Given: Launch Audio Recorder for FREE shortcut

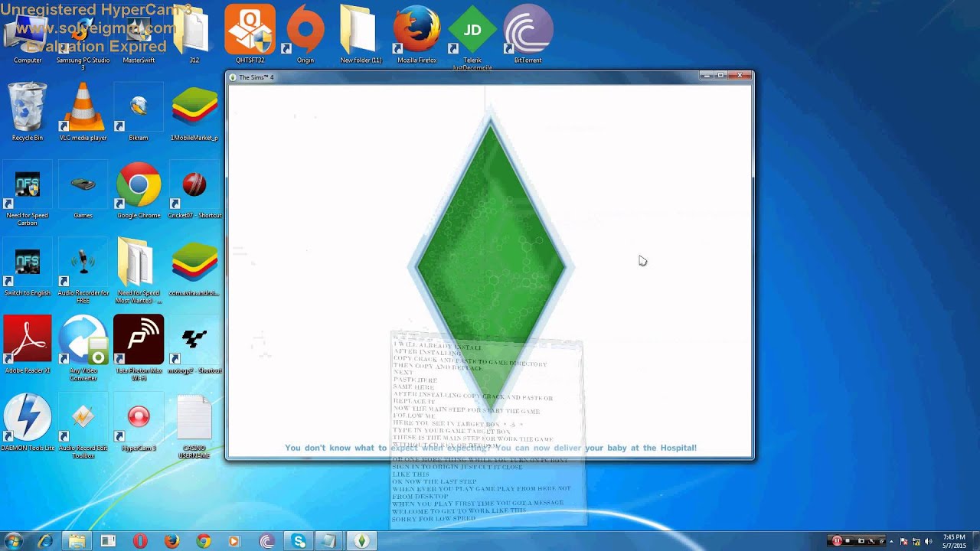Looking at the screenshot, I should coord(83,270).
